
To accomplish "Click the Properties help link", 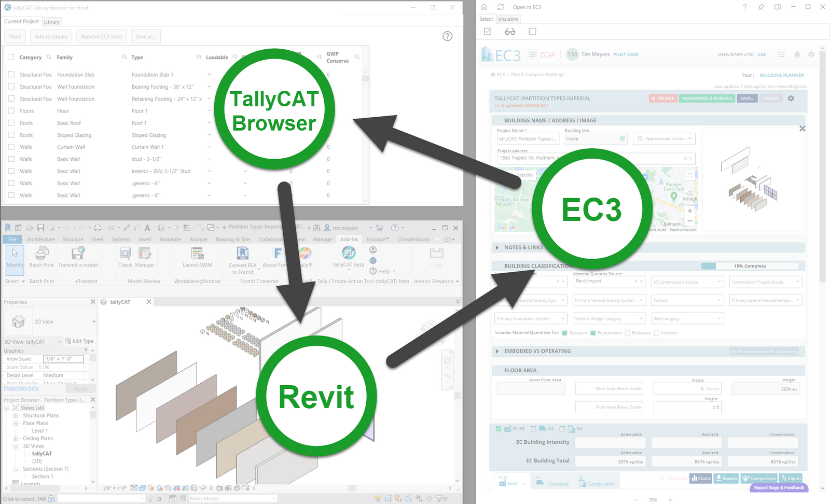I will click(x=21, y=388).
